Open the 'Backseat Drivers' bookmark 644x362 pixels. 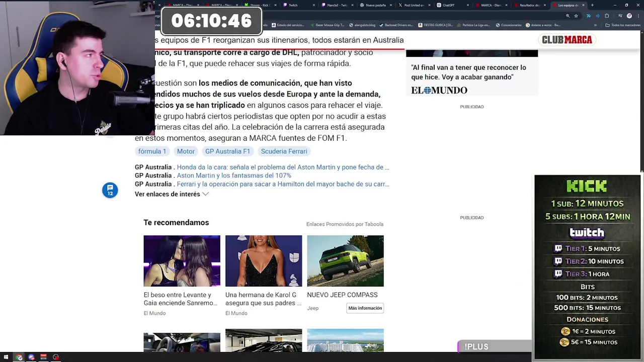coord(396,25)
